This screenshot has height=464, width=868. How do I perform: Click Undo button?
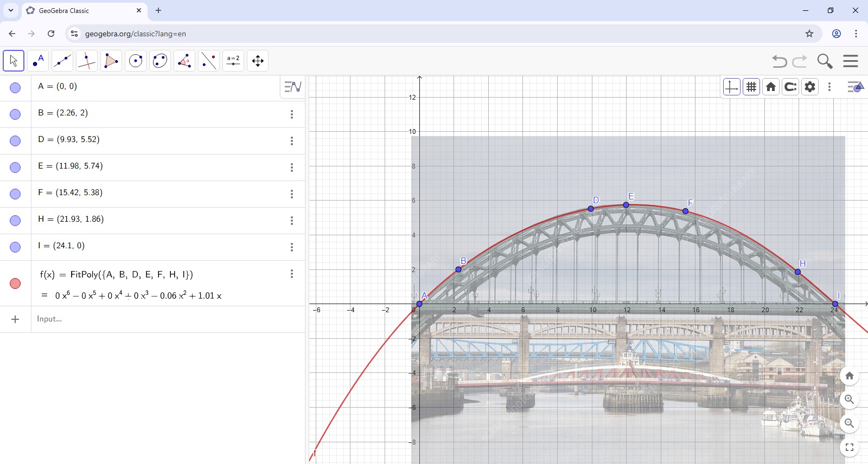(779, 61)
